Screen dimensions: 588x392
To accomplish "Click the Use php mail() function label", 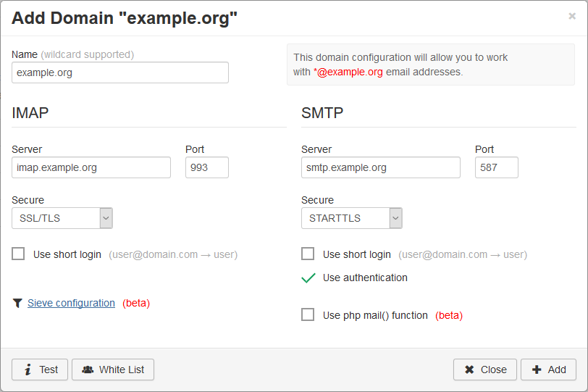I will pyautogui.click(x=375, y=315).
